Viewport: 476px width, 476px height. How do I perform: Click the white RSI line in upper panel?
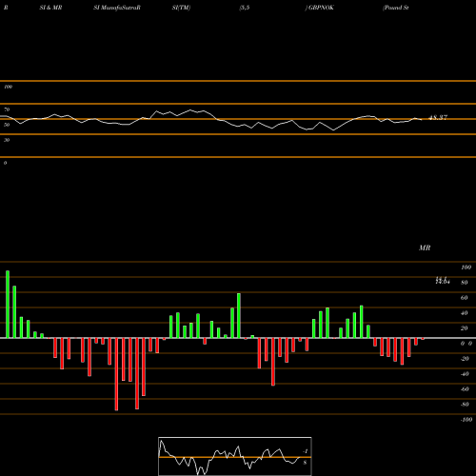pyautogui.click(x=210, y=120)
